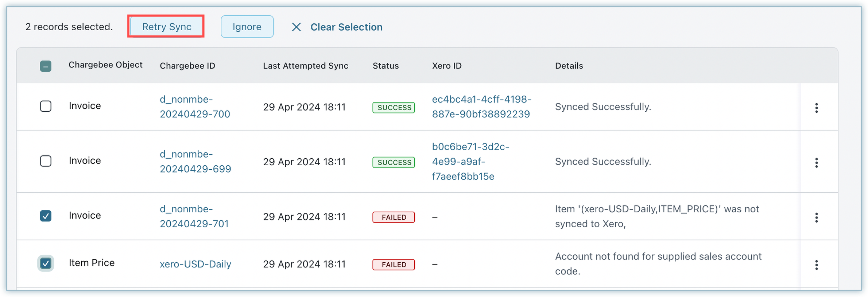Open three-dot menu for invoice 20240429-699

click(816, 163)
